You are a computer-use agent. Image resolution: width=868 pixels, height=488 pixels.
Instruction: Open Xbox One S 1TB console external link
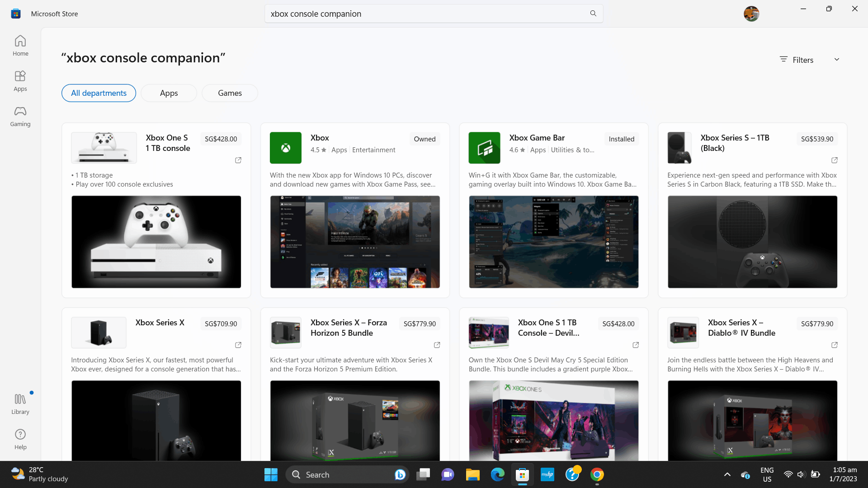click(x=238, y=160)
